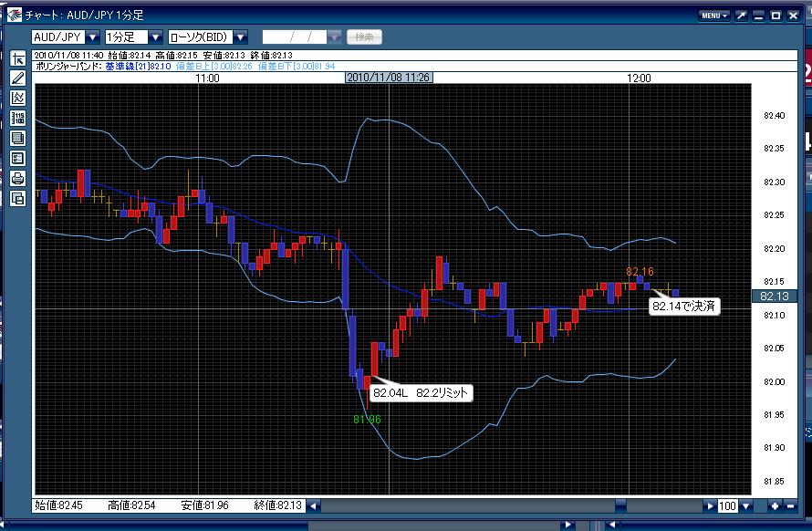Click outer window scrollbar left arrow at bottom

click(612, 526)
